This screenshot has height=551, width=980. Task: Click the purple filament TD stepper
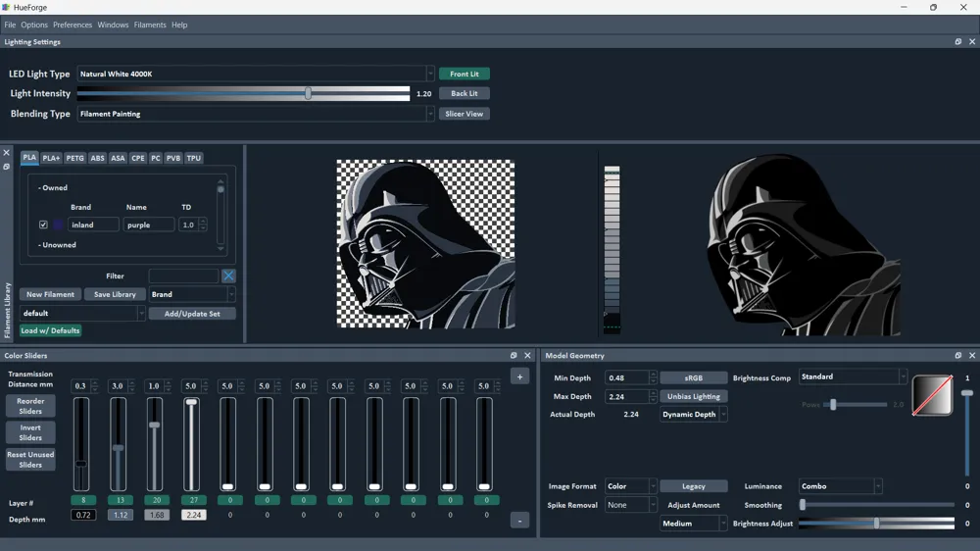[203, 225]
